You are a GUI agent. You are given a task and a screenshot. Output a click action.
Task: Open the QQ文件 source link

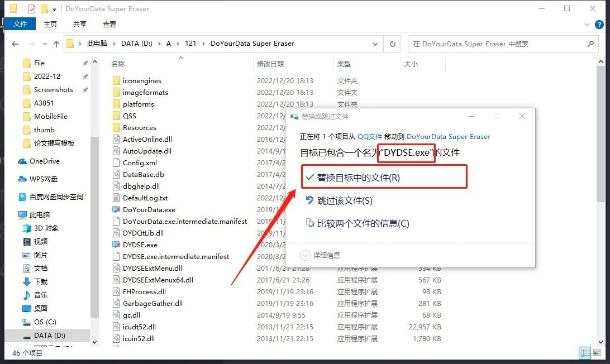[x=370, y=136]
